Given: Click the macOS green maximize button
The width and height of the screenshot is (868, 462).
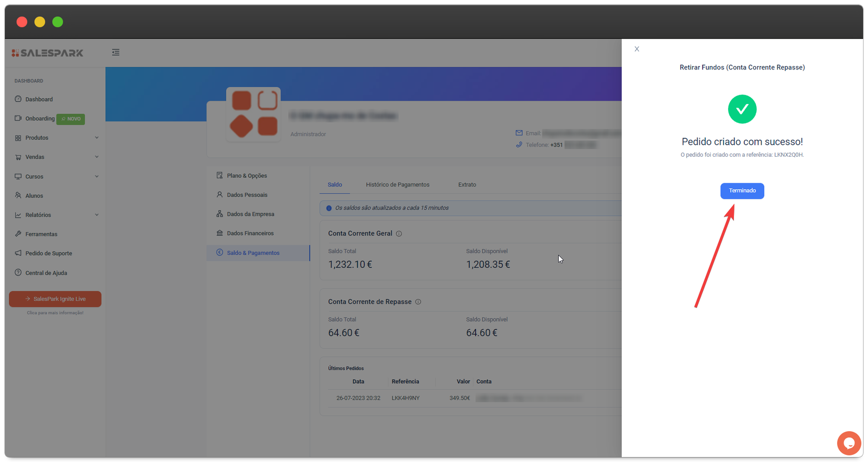Looking at the screenshot, I should coord(58,22).
